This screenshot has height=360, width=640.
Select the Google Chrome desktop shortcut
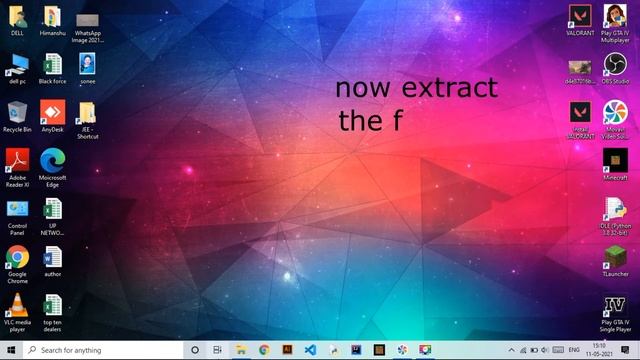pyautogui.click(x=17, y=264)
